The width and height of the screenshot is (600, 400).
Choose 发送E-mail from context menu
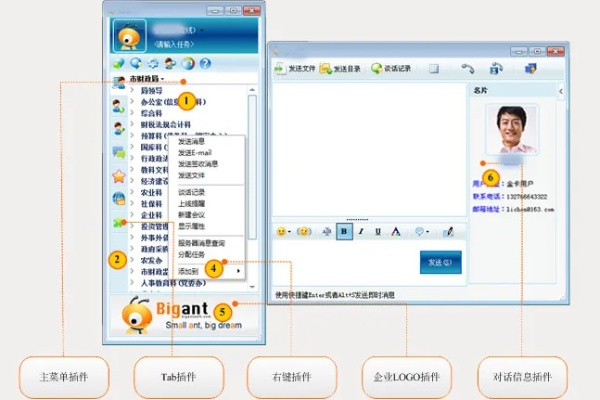click(x=195, y=153)
